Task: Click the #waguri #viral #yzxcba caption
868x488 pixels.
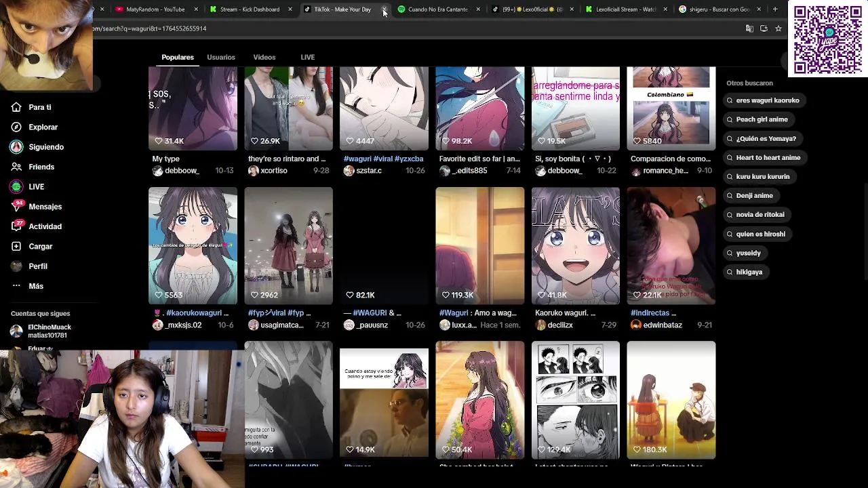Action: 383,159
